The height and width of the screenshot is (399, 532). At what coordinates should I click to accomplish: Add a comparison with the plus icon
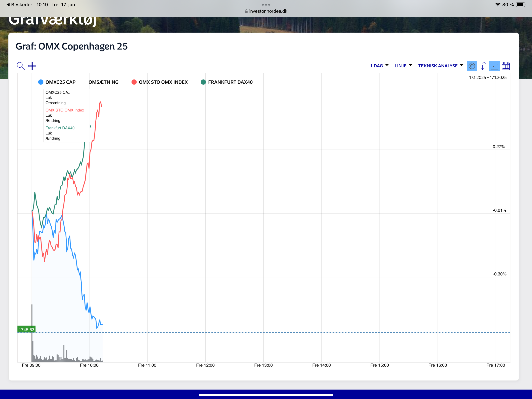coord(32,66)
